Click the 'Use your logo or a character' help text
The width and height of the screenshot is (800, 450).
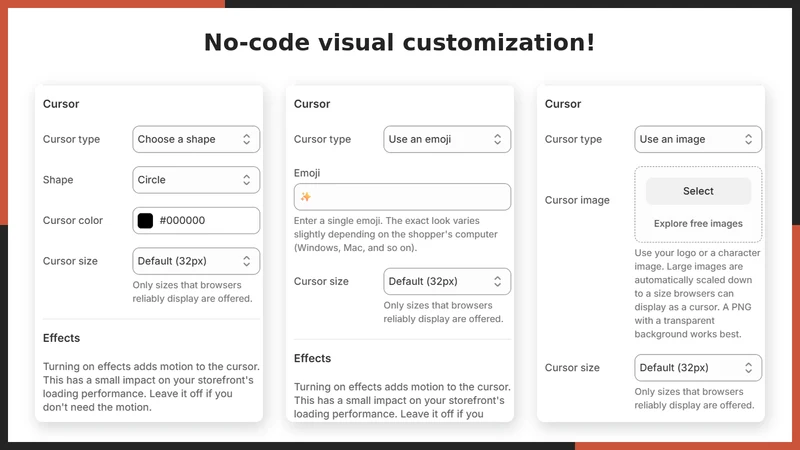click(x=697, y=293)
